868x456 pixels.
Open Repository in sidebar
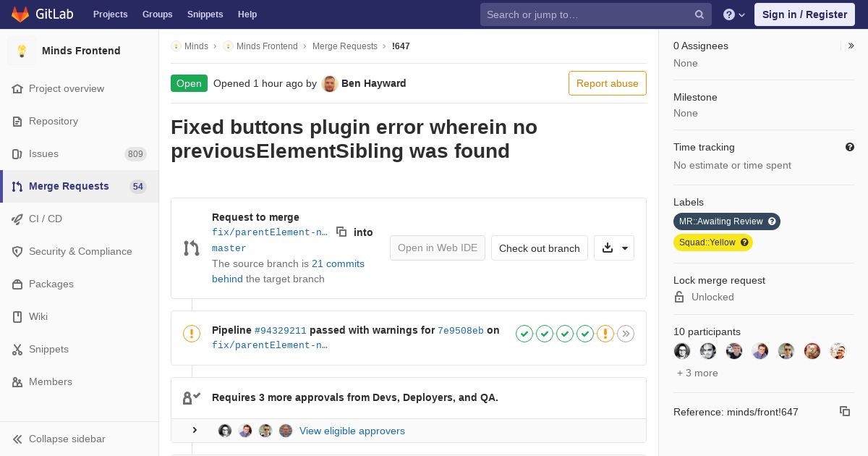pyautogui.click(x=80, y=121)
